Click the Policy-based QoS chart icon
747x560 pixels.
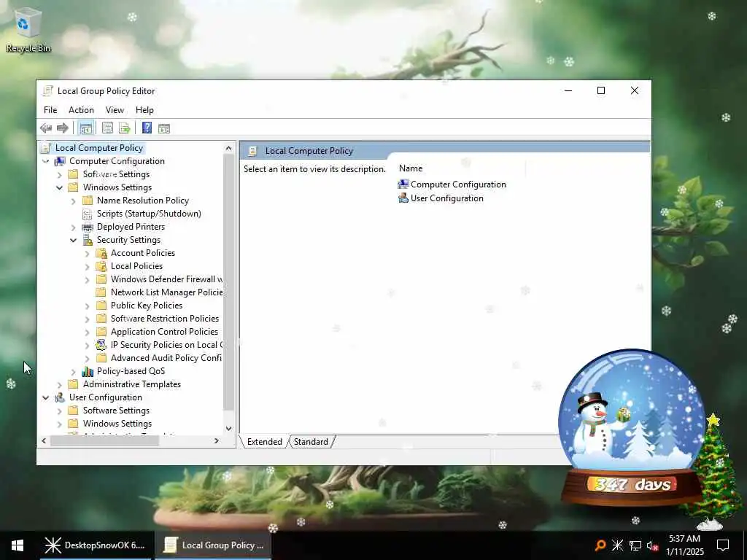click(88, 371)
